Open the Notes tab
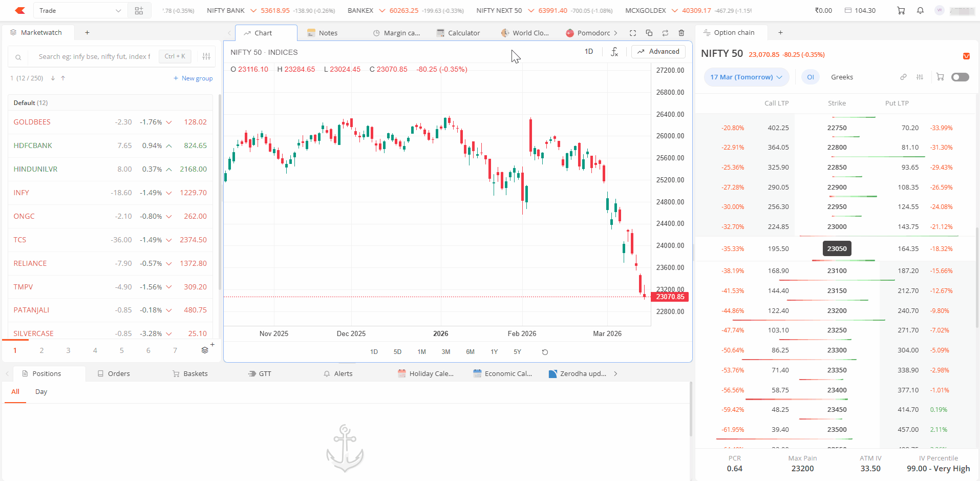The height and width of the screenshot is (481, 980). click(x=323, y=33)
